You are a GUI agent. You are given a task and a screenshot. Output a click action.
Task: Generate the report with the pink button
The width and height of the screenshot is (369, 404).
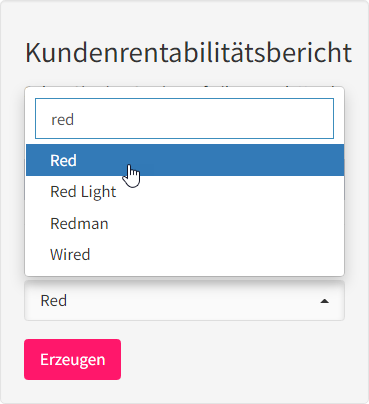click(x=72, y=359)
